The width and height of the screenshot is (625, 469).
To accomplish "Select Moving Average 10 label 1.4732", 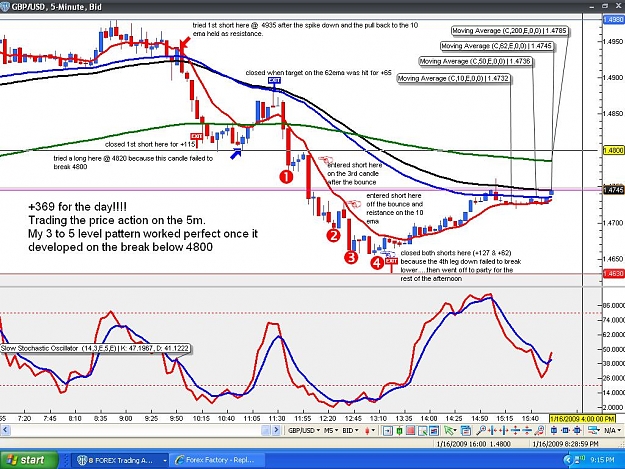I will (x=454, y=78).
